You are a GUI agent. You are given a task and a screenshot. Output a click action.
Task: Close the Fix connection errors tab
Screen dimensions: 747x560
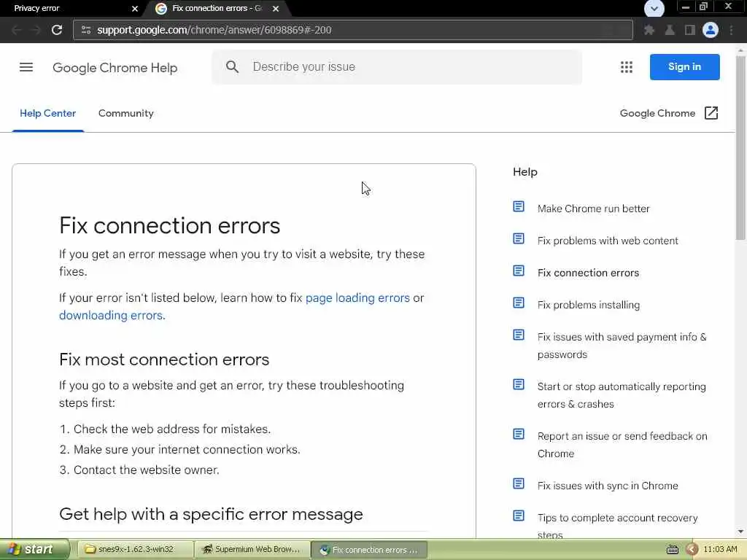275,9
